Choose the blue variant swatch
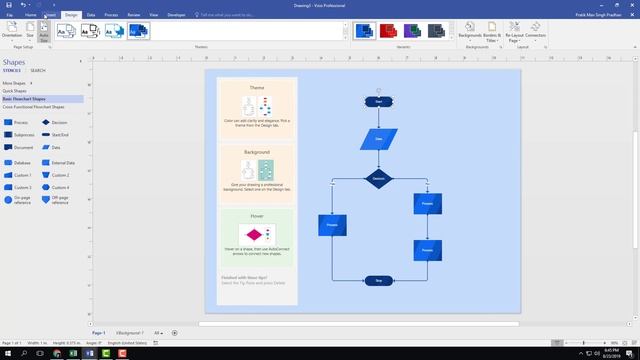The image size is (640, 360). click(364, 31)
